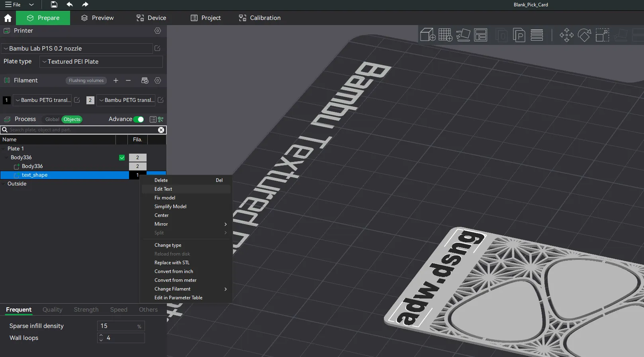This screenshot has width=644, height=357.
Task: Click the Flushing volumes button
Action: (86, 80)
